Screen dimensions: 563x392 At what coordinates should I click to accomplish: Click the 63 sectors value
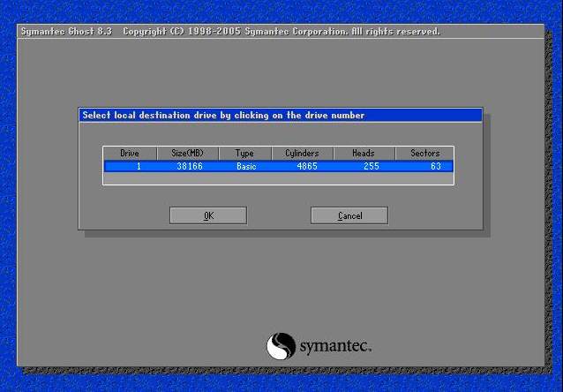pyautogui.click(x=435, y=166)
